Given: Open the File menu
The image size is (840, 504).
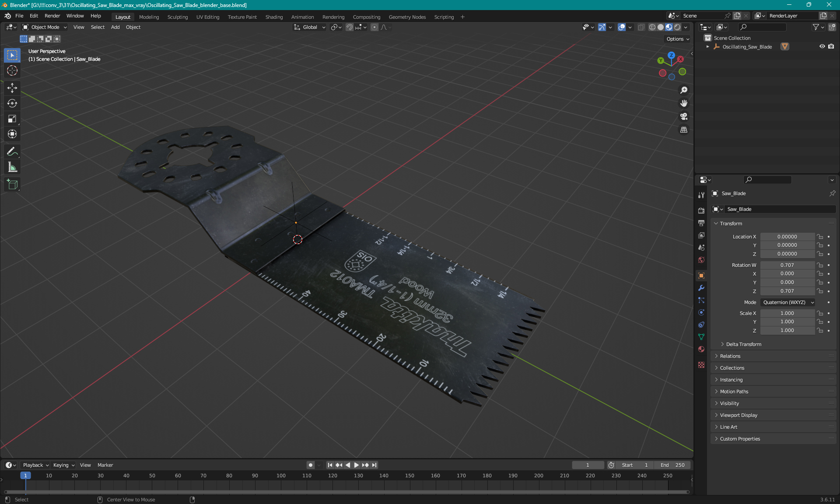Looking at the screenshot, I should [19, 16].
